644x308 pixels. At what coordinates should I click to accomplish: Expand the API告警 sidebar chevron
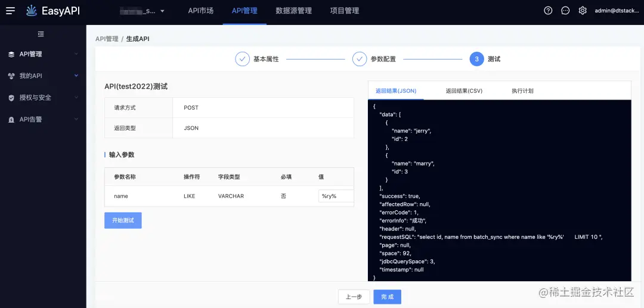click(76, 119)
